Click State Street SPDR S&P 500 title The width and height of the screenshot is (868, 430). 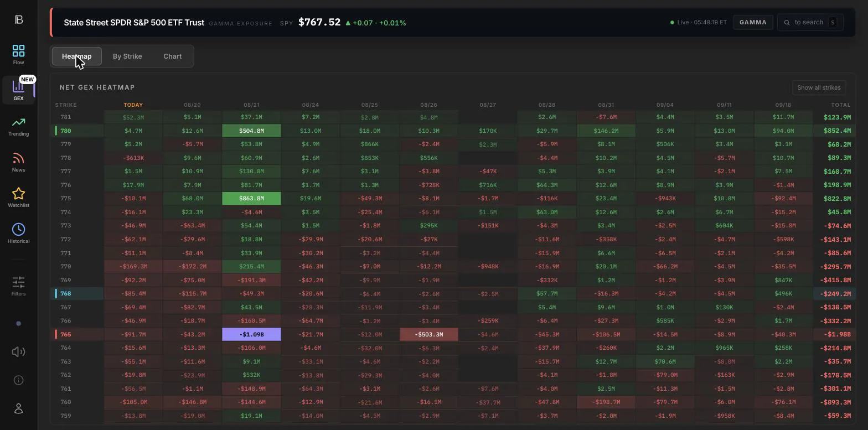point(134,23)
